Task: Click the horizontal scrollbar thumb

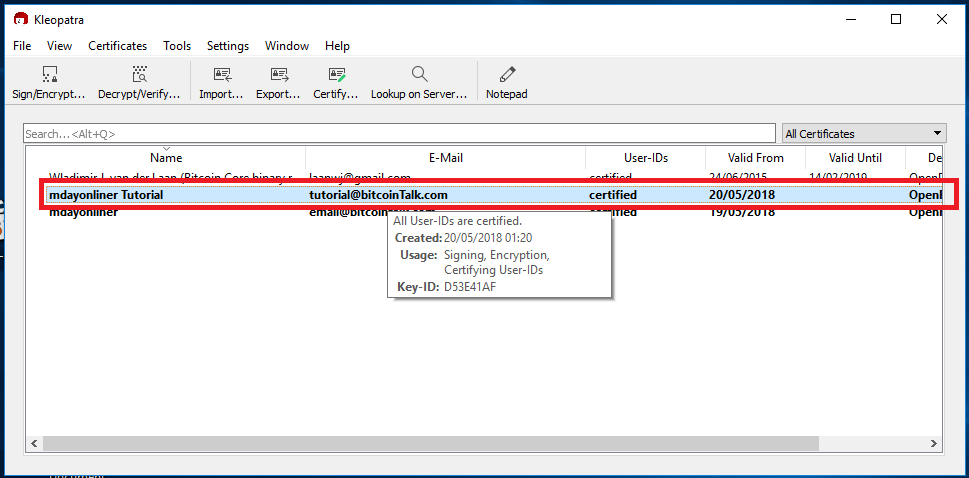Action: pos(431,443)
